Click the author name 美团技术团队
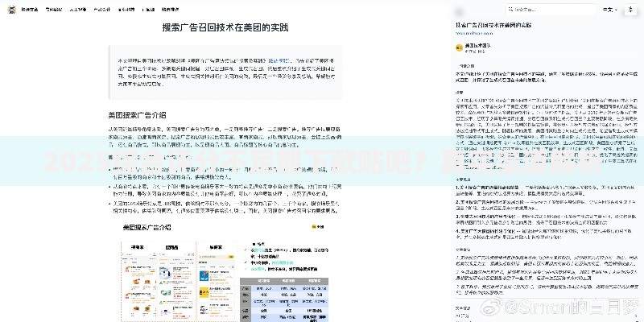The image size is (644, 322). 477,45
